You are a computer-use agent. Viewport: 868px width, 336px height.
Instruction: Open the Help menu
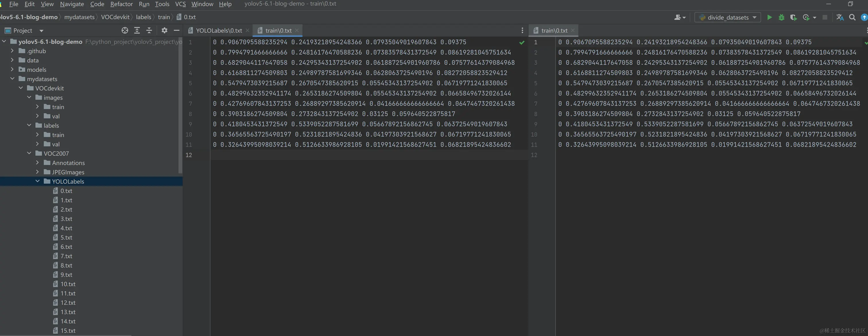point(225,4)
